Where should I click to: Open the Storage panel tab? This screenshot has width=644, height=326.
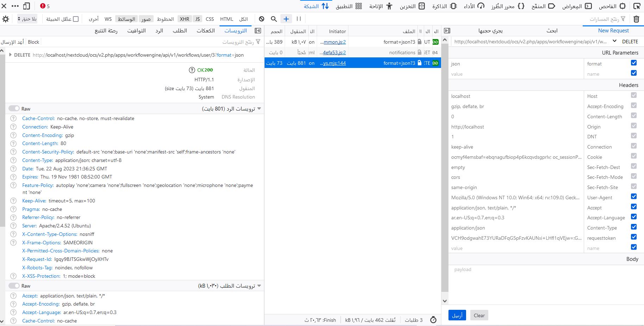(x=412, y=6)
